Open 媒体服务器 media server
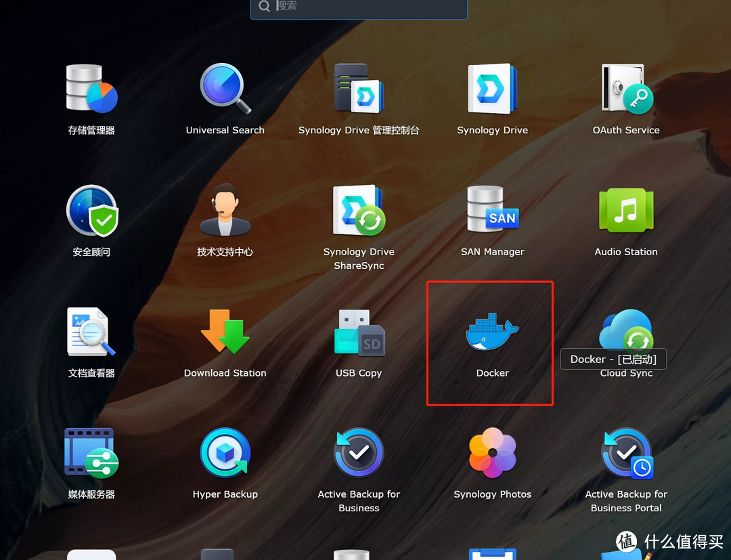The height and width of the screenshot is (560, 731). click(x=91, y=453)
